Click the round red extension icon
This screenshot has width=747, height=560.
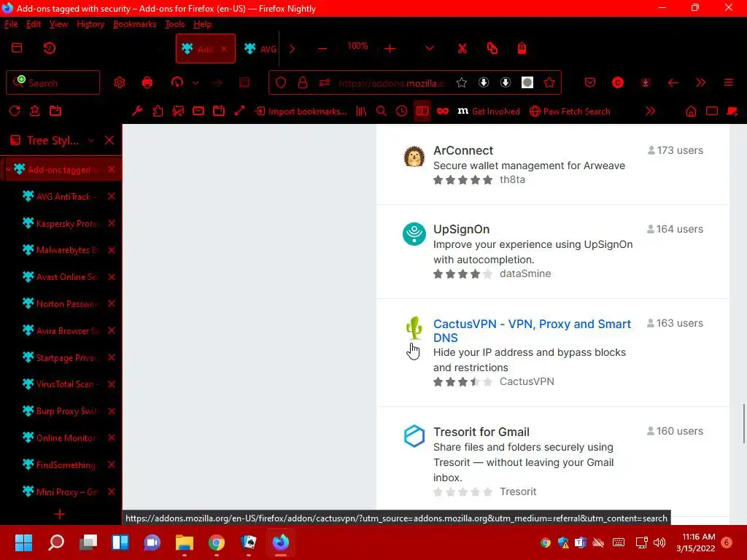618,83
